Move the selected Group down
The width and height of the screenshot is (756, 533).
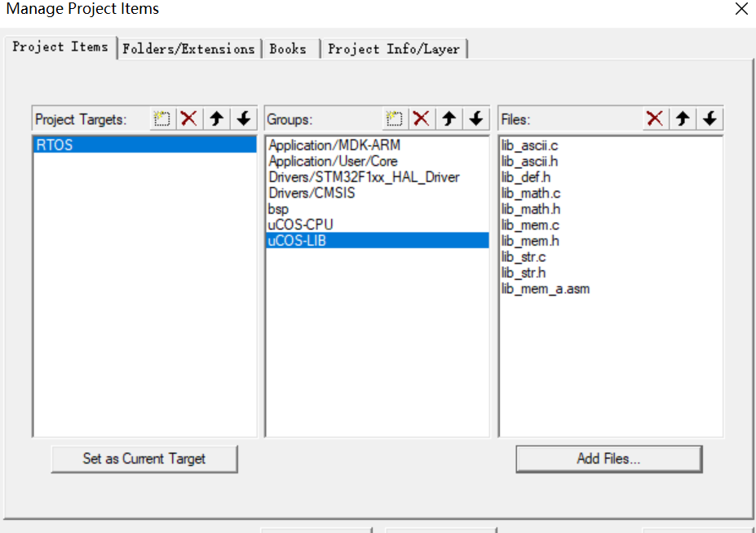tap(476, 118)
